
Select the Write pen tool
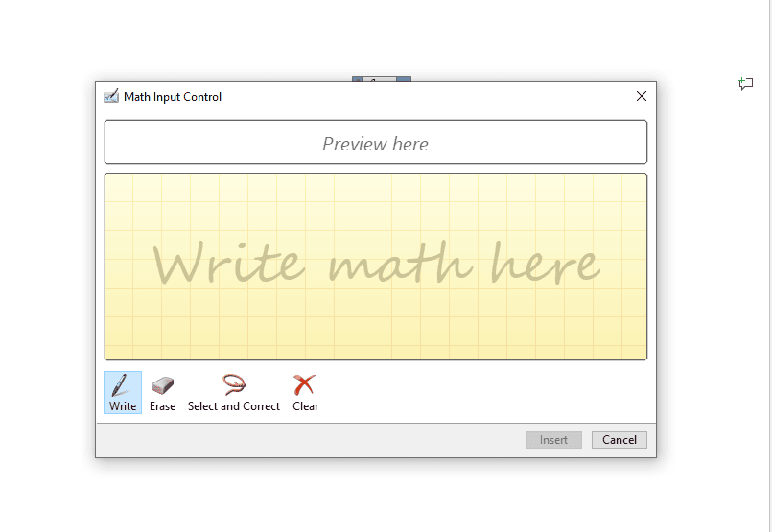pyautogui.click(x=123, y=392)
